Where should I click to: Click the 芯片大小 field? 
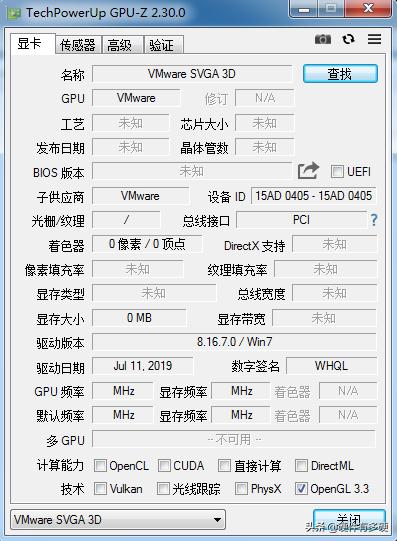265,123
